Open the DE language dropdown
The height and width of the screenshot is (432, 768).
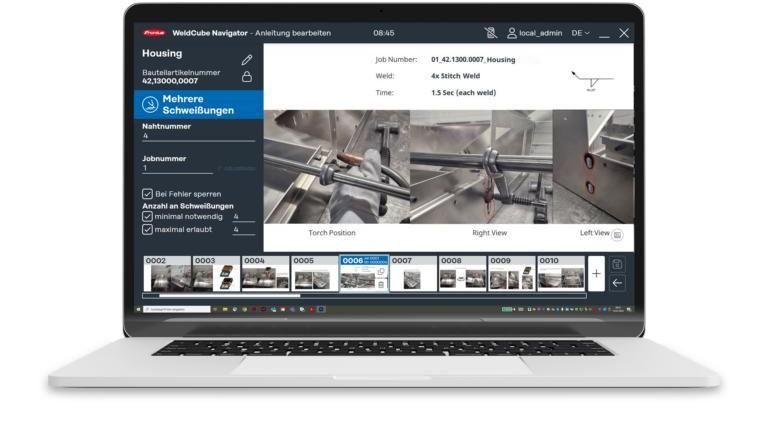pyautogui.click(x=580, y=33)
